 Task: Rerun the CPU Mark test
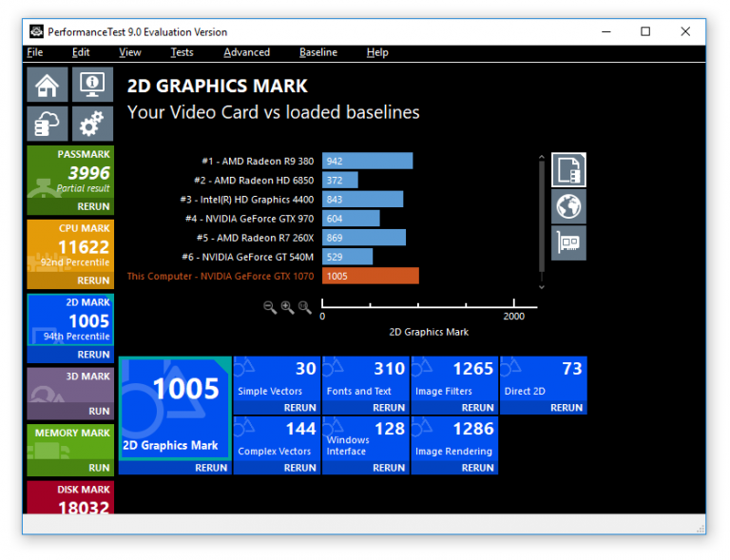tap(93, 280)
